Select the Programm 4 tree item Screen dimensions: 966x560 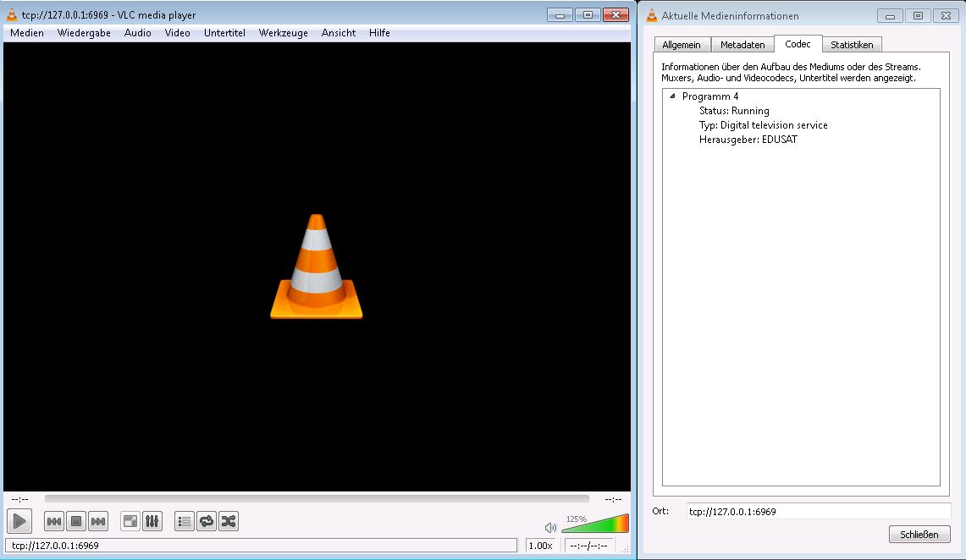(x=710, y=96)
